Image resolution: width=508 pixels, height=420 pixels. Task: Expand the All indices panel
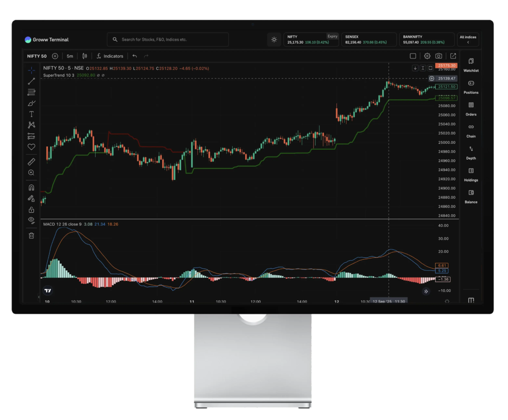point(468,40)
